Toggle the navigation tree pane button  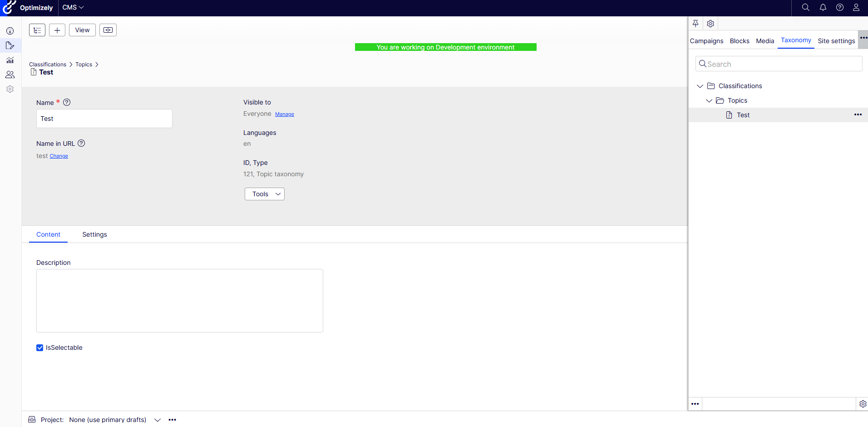pos(37,30)
